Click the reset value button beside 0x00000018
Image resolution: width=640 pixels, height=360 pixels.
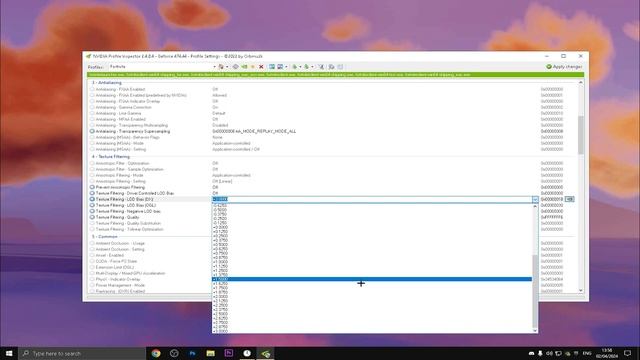[x=570, y=199]
